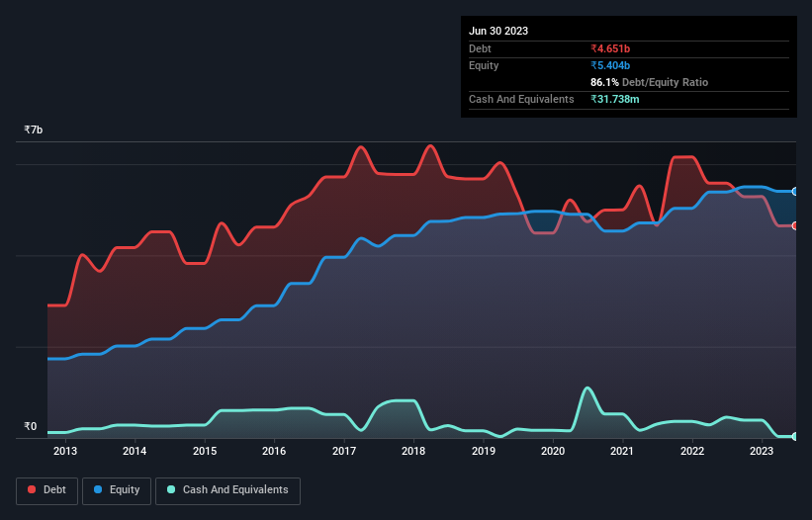Select the teal Cash endpoint marker

795,437
